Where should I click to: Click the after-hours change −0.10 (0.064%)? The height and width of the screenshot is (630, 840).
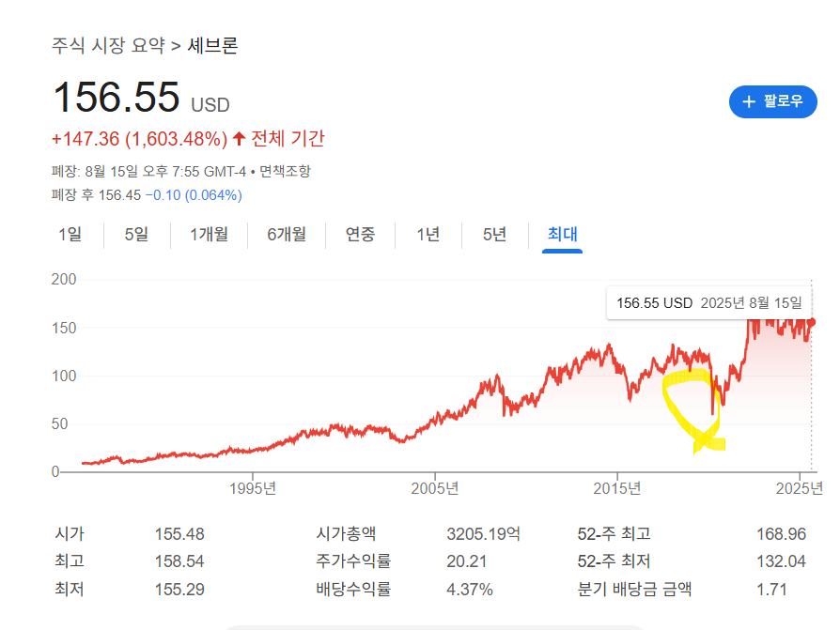pos(194,195)
